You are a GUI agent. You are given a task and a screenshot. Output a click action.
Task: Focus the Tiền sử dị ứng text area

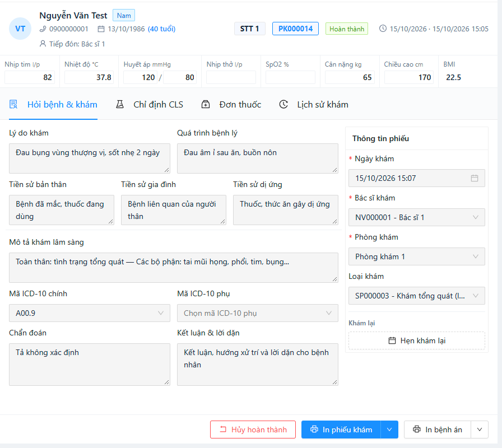286,210
